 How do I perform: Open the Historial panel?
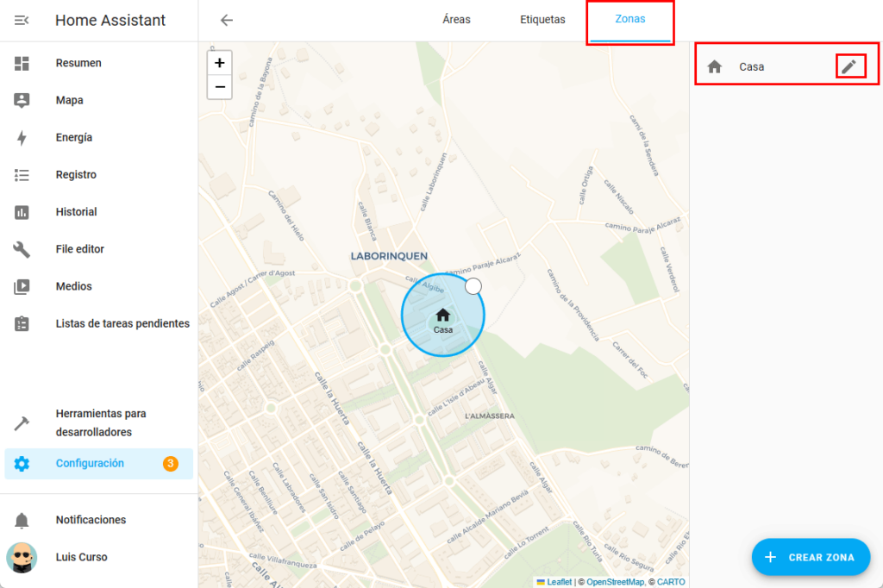(76, 212)
